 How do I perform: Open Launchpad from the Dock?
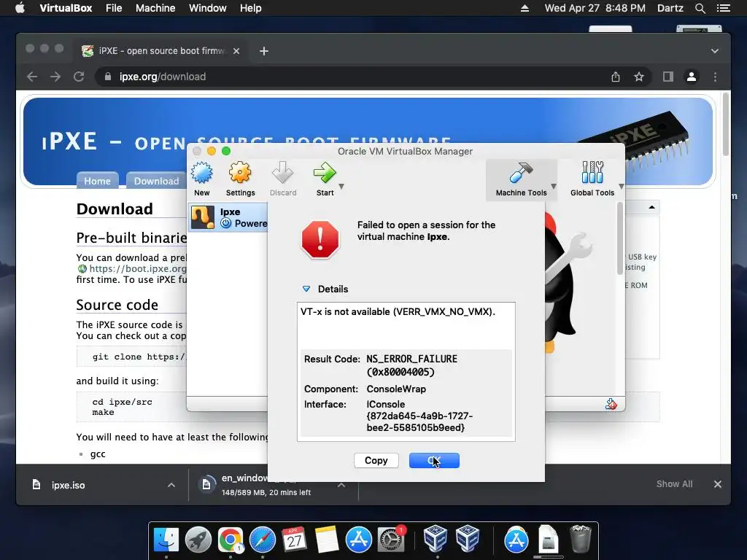coord(198,540)
